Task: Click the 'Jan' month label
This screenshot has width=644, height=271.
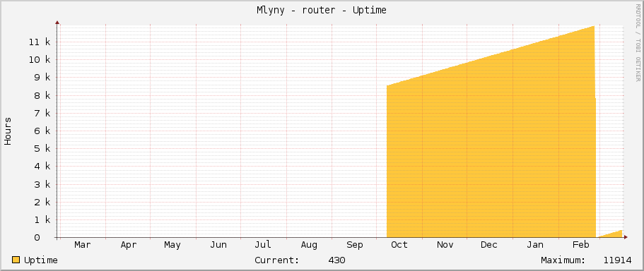Action: click(x=535, y=245)
